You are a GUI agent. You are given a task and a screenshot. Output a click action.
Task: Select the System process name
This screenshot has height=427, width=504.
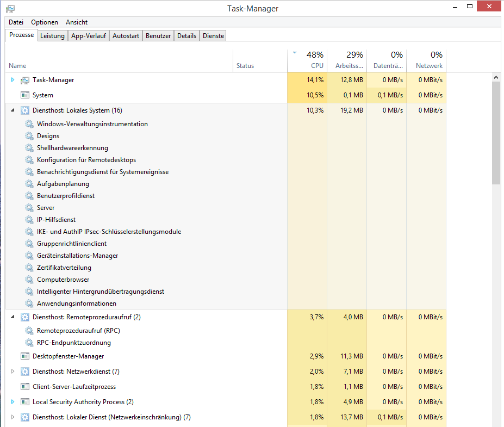point(43,95)
